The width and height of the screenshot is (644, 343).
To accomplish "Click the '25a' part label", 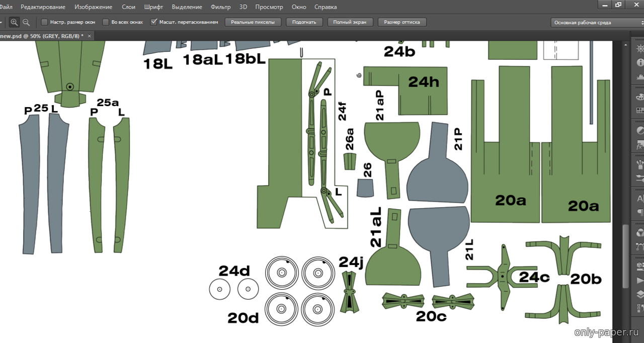I will (x=108, y=103).
